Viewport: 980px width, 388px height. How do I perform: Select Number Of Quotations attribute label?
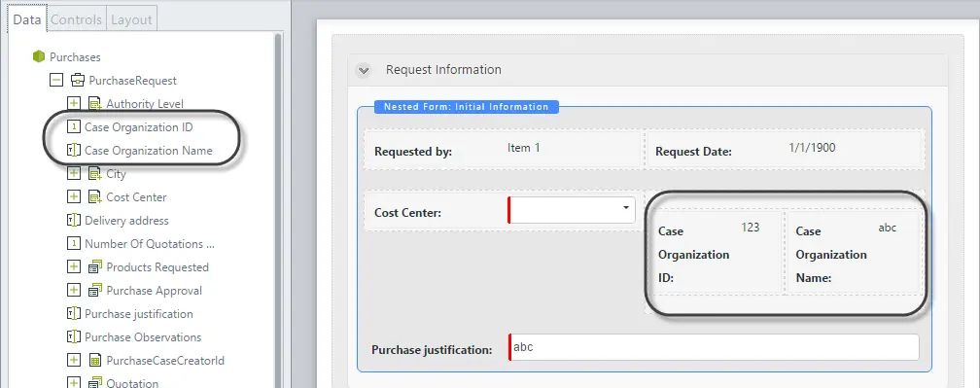tap(150, 244)
